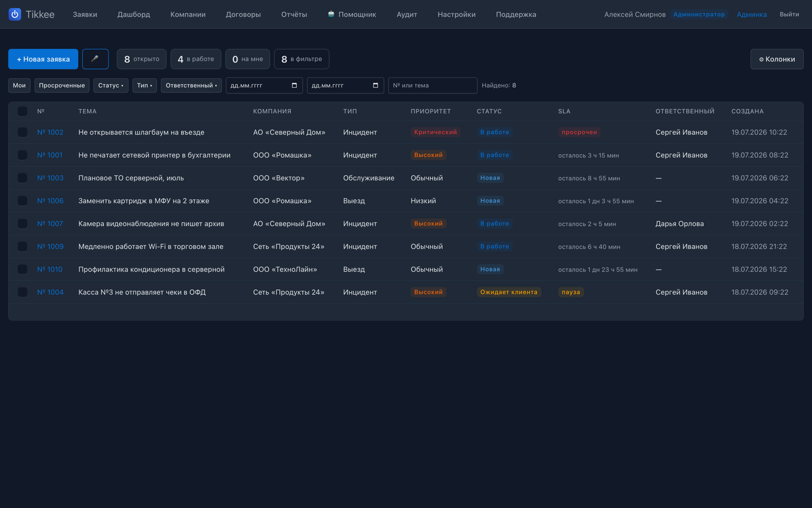Tick checkbox for ticket № 1004

22,292
